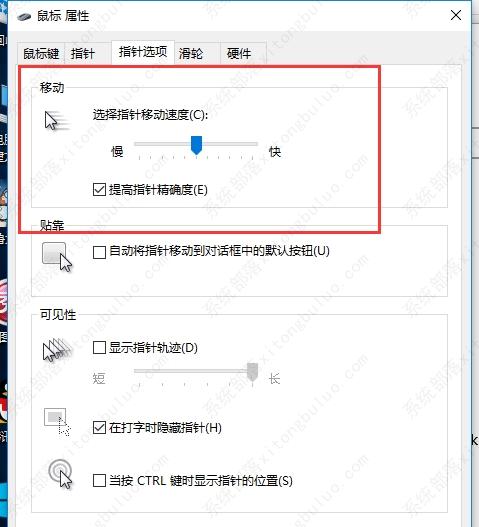Click the pointer speed motion icon

point(57,120)
